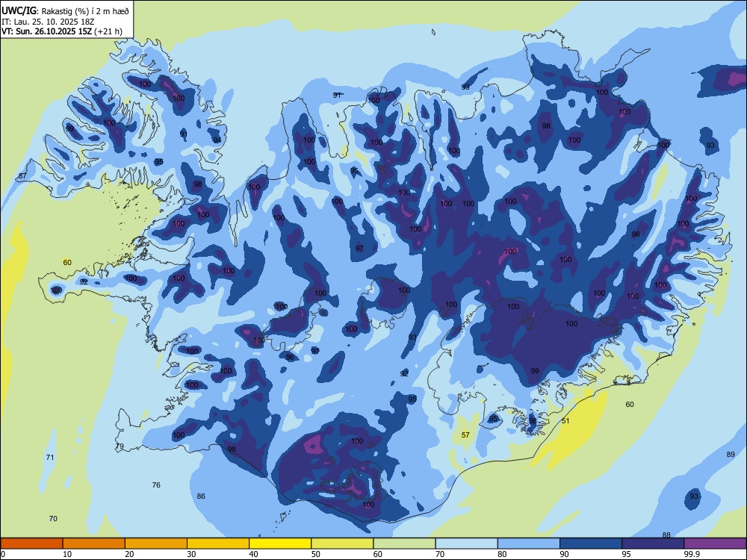Click the dark orange 0–10 legend swatch

click(32, 544)
